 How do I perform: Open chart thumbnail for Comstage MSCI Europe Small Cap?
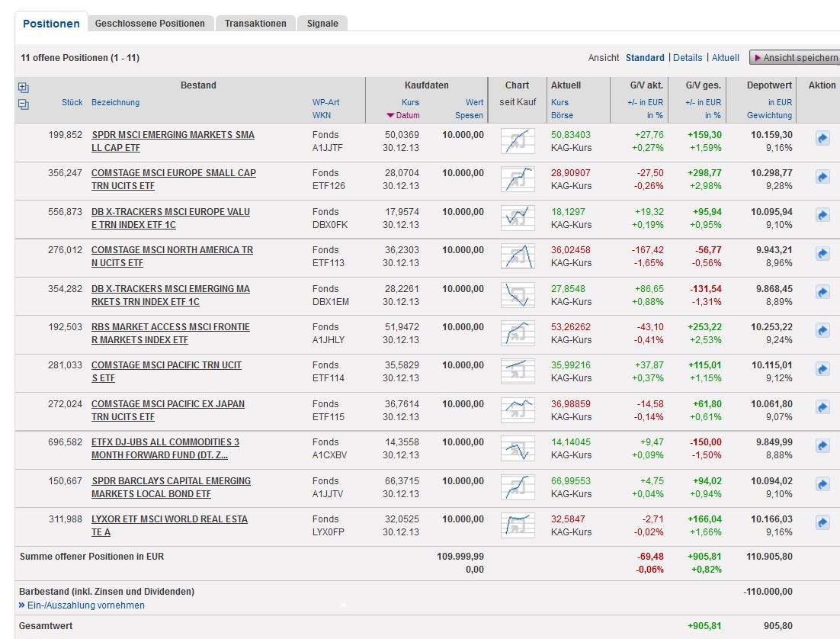(x=517, y=179)
